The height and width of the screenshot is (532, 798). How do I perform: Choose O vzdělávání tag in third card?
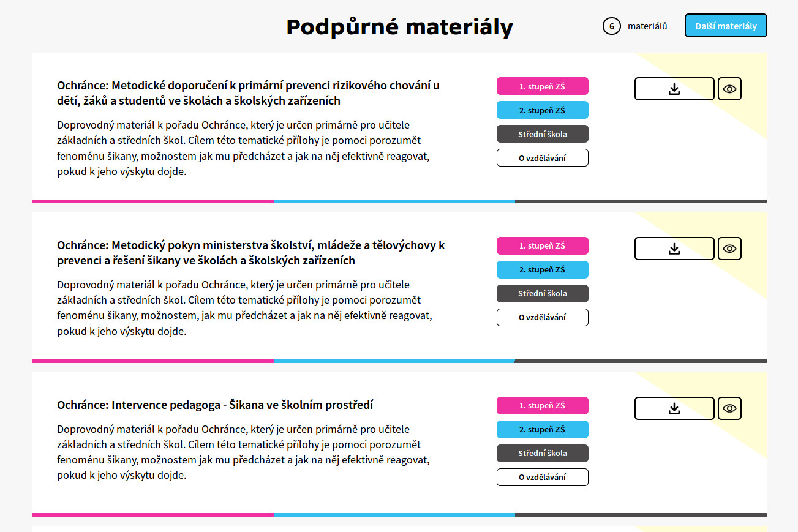(x=543, y=477)
